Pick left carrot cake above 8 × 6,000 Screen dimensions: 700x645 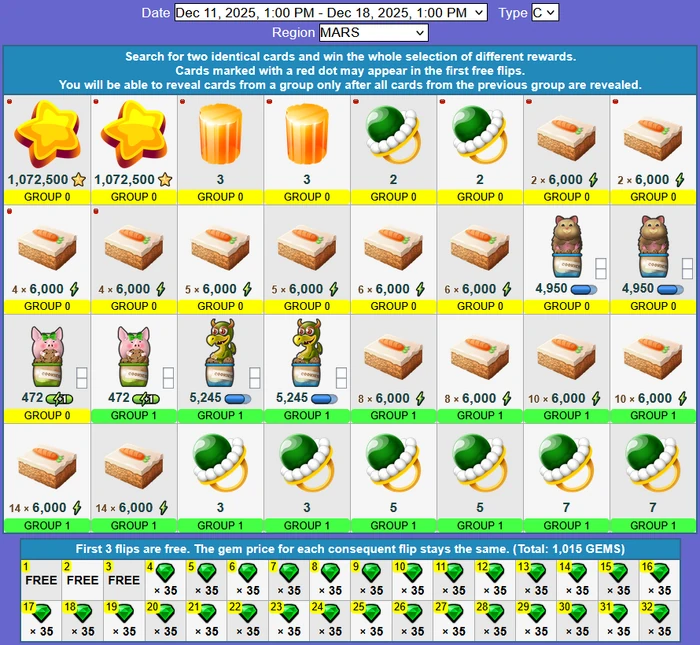point(393,357)
